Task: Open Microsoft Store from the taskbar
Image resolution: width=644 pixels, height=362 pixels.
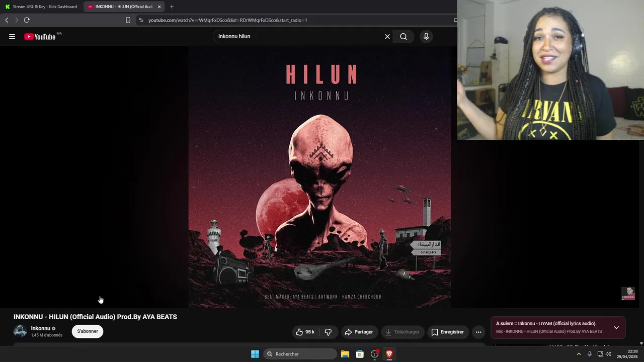Action: pos(360,354)
